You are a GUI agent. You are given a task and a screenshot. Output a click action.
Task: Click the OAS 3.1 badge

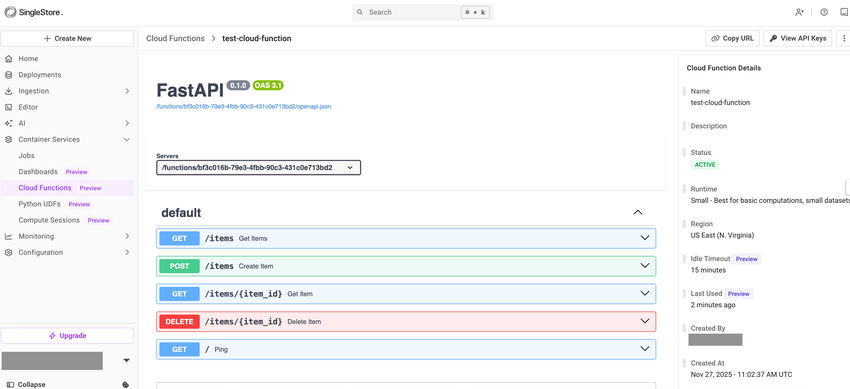click(268, 85)
